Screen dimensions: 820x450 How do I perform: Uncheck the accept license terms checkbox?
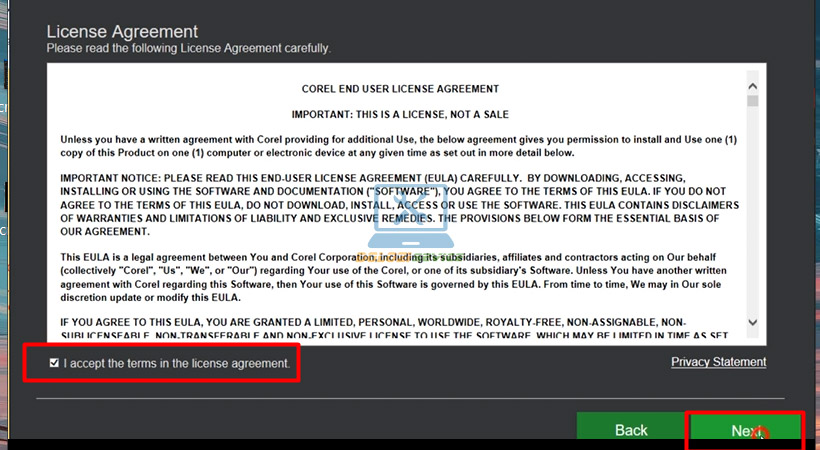coord(54,363)
